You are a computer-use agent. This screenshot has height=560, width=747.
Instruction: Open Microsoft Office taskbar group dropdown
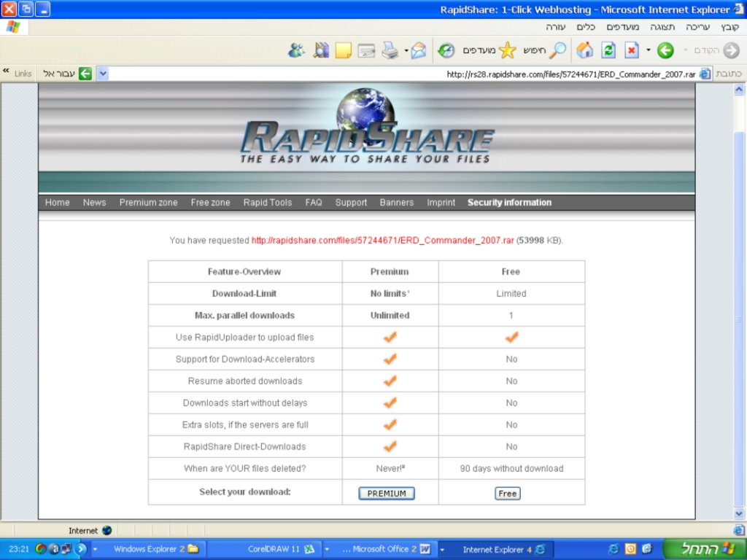click(x=327, y=549)
